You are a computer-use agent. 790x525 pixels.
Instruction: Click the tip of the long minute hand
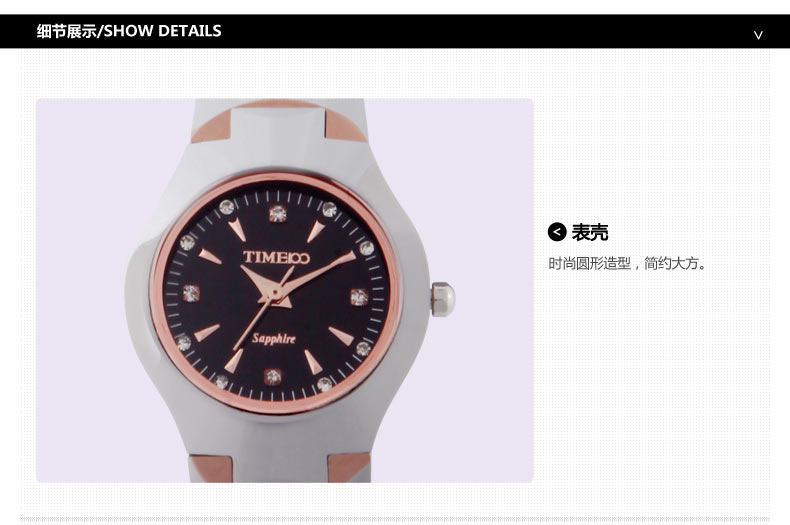pos(353,254)
